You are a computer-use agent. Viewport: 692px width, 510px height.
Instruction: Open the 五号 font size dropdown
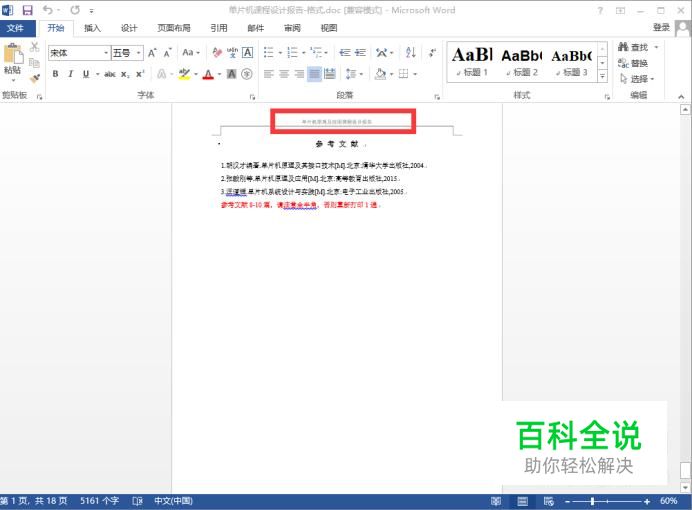(139, 53)
